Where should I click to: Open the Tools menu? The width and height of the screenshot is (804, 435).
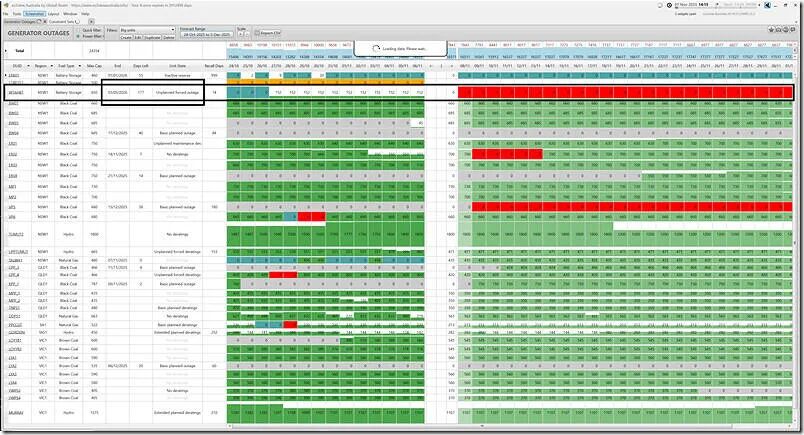(x=17, y=13)
